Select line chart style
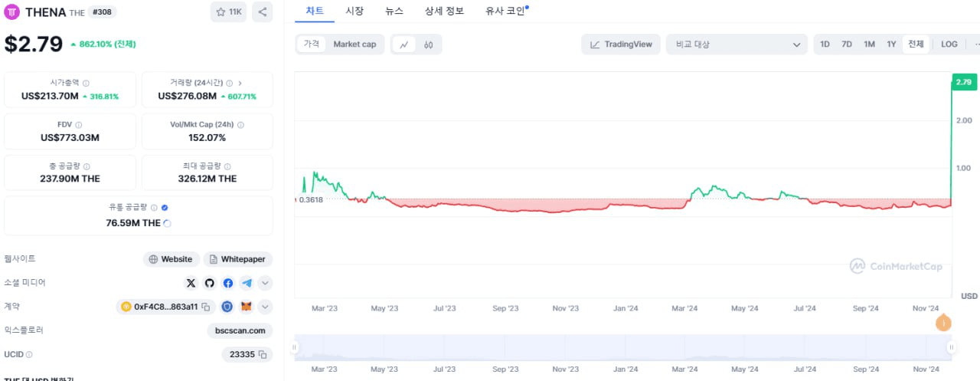Image resolution: width=980 pixels, height=381 pixels. [403, 44]
